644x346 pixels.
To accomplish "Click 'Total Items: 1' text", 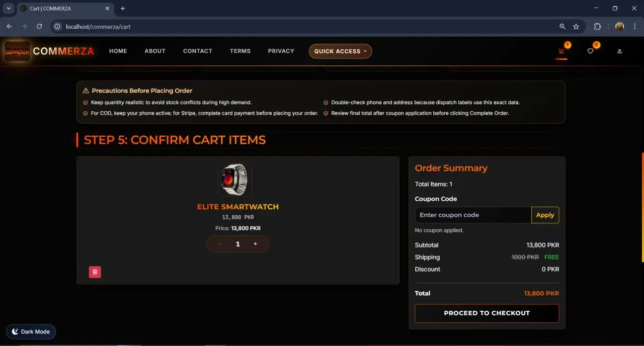I will coord(434,185).
